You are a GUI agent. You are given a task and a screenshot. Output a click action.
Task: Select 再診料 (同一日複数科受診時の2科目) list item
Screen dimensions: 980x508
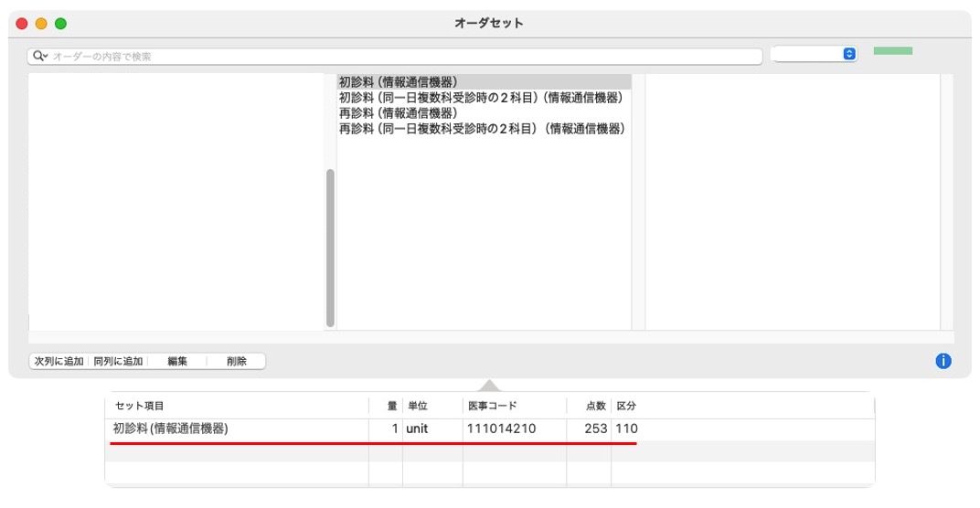point(482,129)
